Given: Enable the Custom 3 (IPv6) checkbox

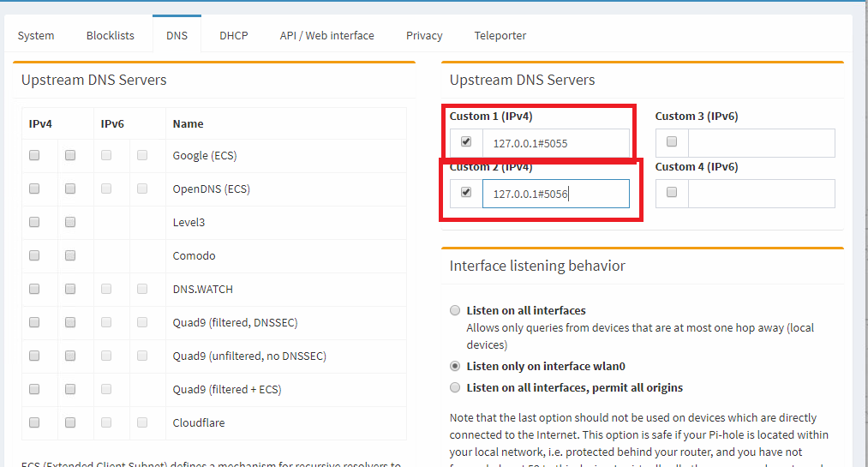Looking at the screenshot, I should pos(672,142).
